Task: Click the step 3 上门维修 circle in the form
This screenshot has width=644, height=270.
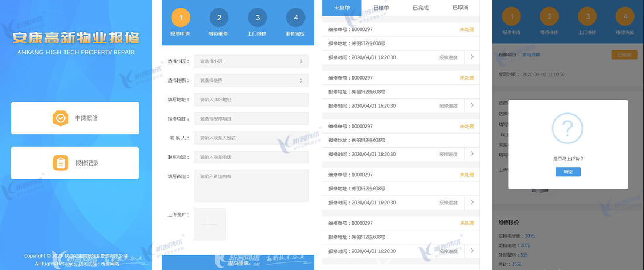Action: (x=258, y=18)
